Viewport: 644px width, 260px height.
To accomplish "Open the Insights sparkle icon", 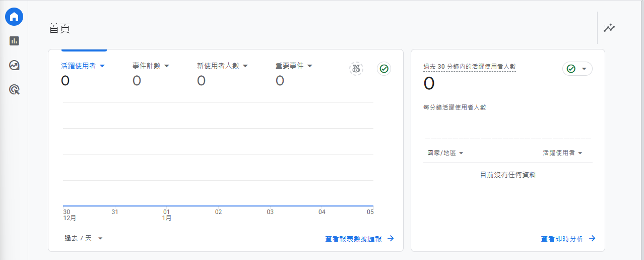I will coord(609,28).
